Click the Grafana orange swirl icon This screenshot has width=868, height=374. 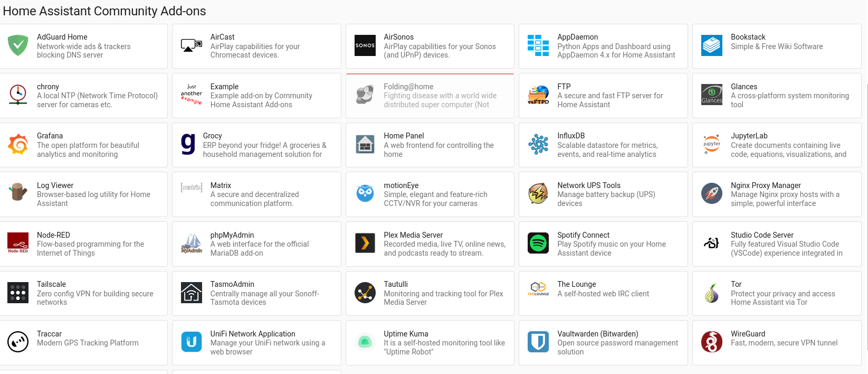[x=18, y=145]
